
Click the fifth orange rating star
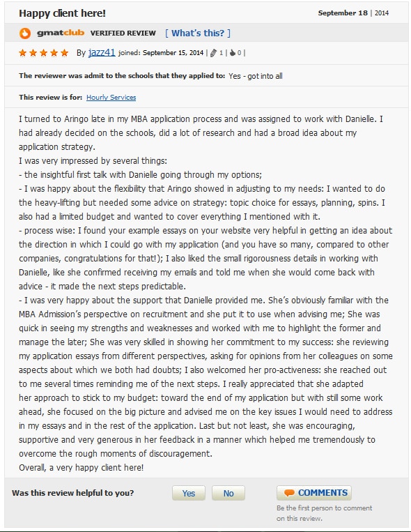pos(64,53)
